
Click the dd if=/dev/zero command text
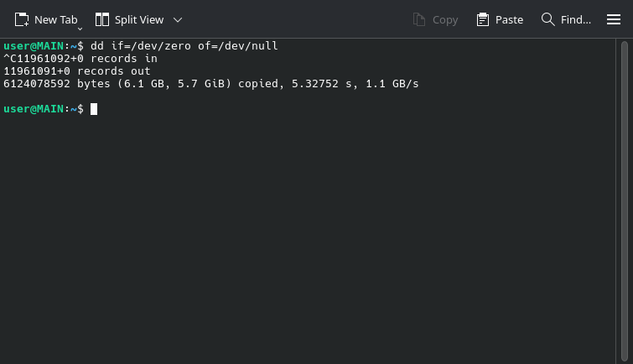pyautogui.click(x=184, y=46)
